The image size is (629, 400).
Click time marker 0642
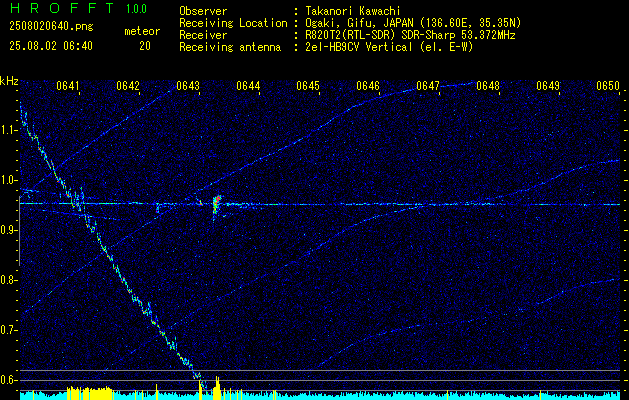[128, 86]
